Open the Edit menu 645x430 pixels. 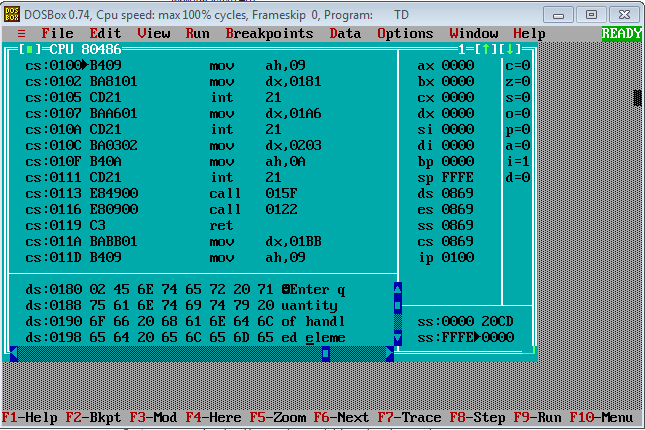pos(105,33)
